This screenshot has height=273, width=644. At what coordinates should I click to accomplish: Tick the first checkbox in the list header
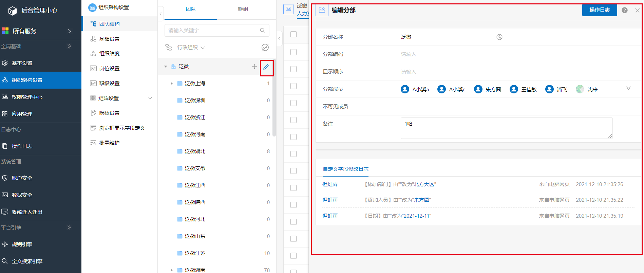coord(293,34)
